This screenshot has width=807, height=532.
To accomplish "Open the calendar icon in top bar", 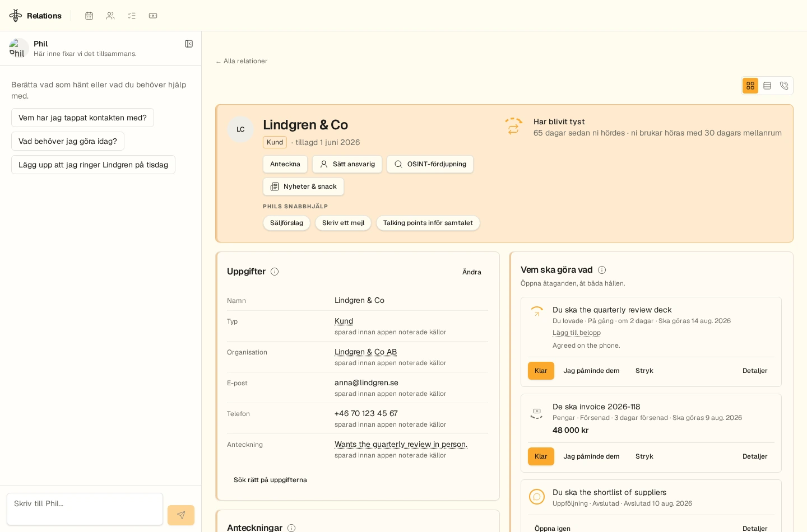I will point(89,16).
